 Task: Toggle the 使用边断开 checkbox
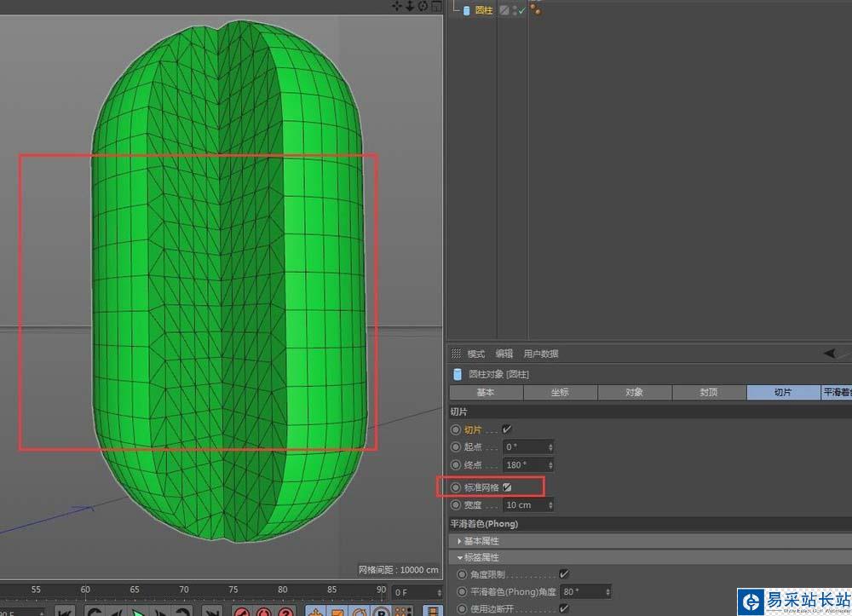[564, 608]
